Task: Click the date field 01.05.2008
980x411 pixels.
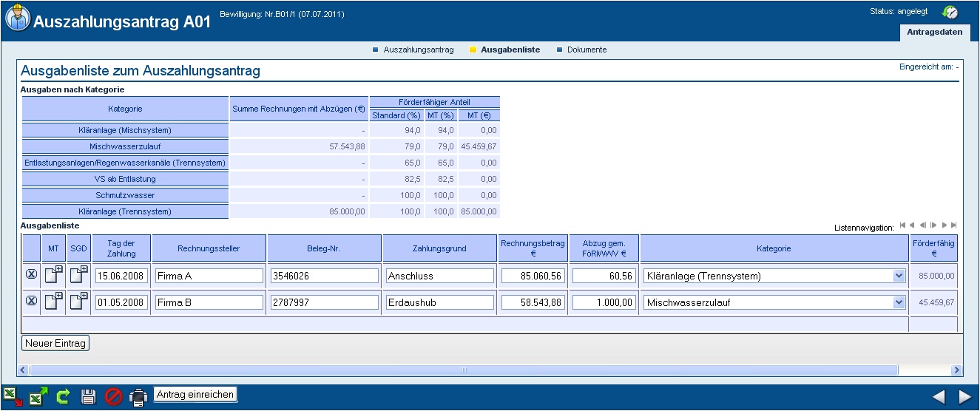Action: 121,302
